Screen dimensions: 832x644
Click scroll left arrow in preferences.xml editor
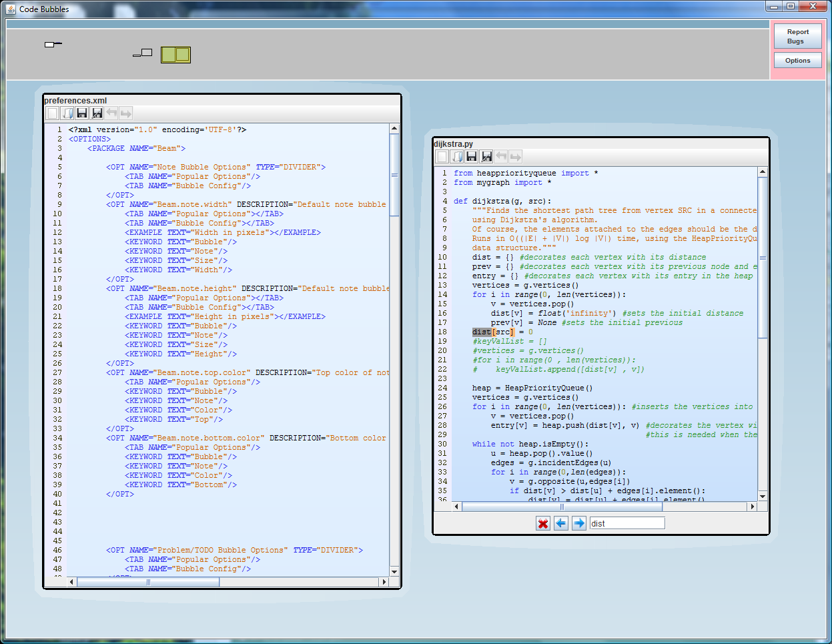[72, 582]
